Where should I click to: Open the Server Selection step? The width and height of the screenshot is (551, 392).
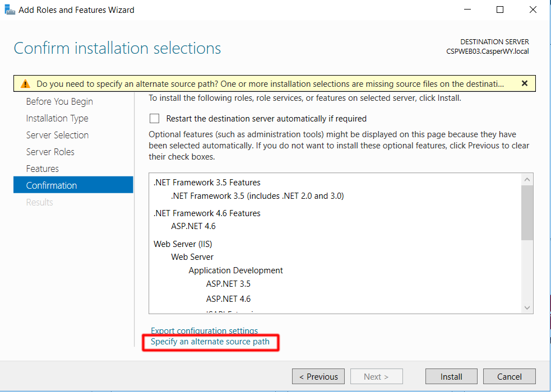[57, 135]
